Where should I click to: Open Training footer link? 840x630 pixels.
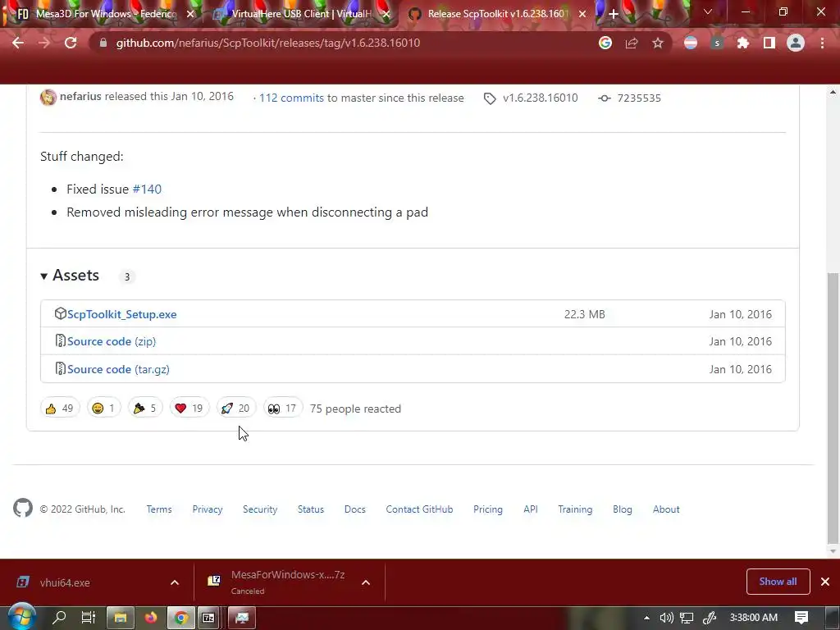point(575,509)
